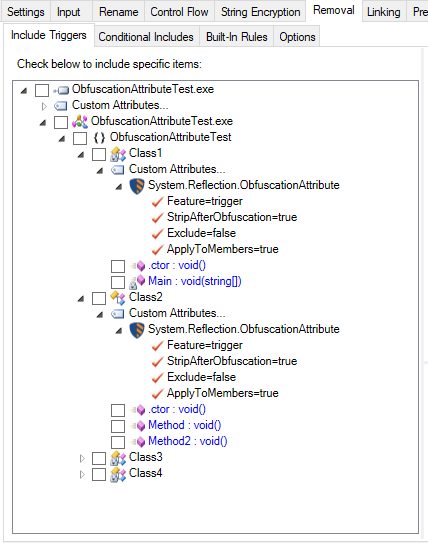Collapse Class1's Custom Attributes node
428x543 pixels.
click(100, 170)
